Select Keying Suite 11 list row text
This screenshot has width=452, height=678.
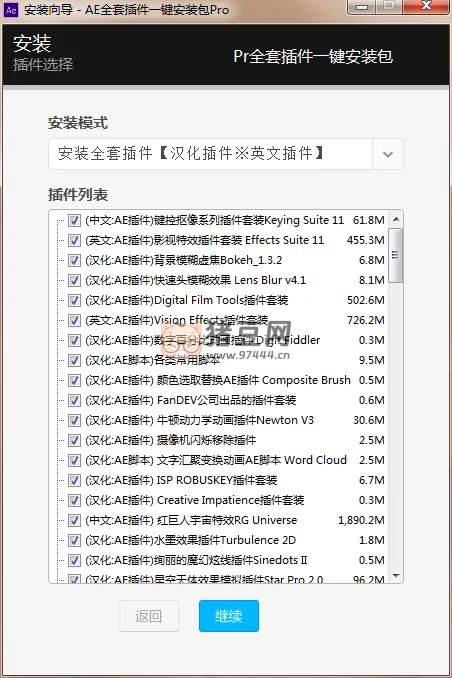(x=215, y=221)
